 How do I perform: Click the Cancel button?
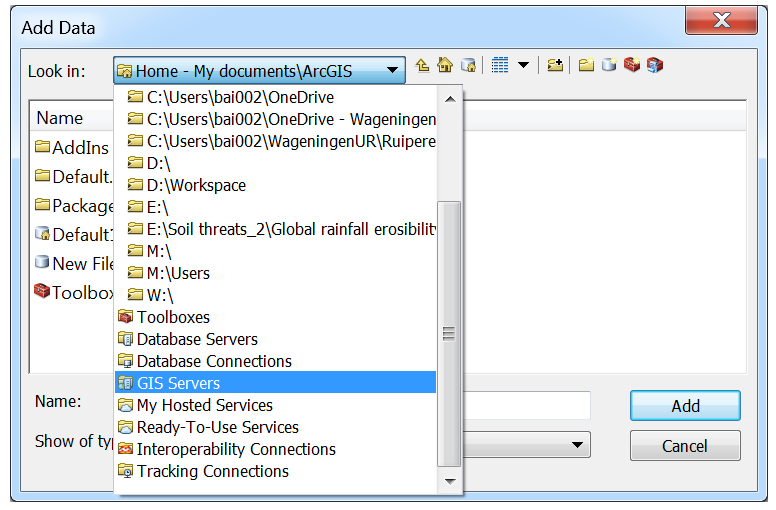[685, 446]
